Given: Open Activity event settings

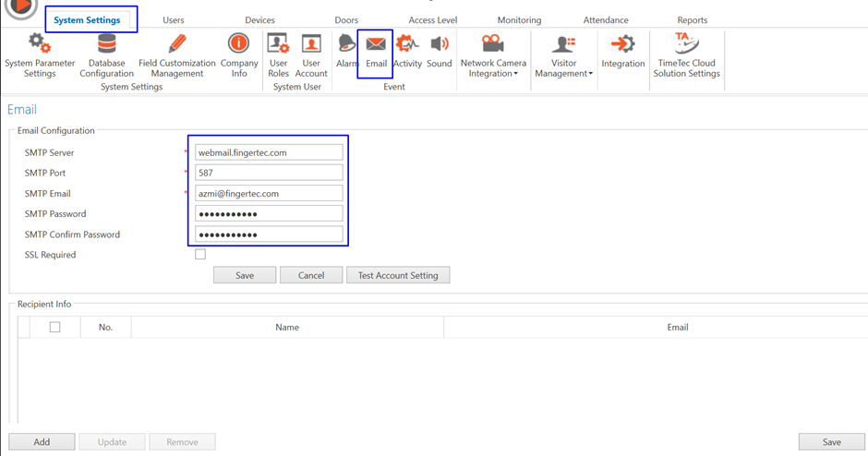Looking at the screenshot, I should pyautogui.click(x=407, y=51).
